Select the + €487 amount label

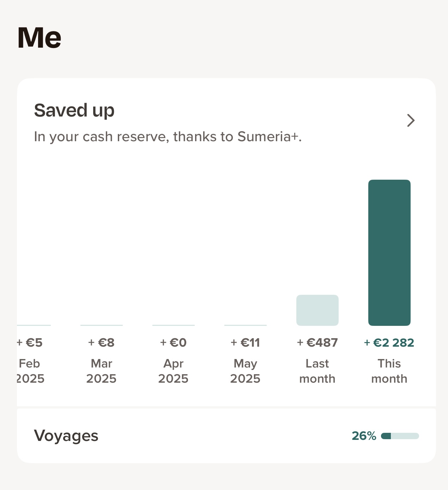(317, 342)
